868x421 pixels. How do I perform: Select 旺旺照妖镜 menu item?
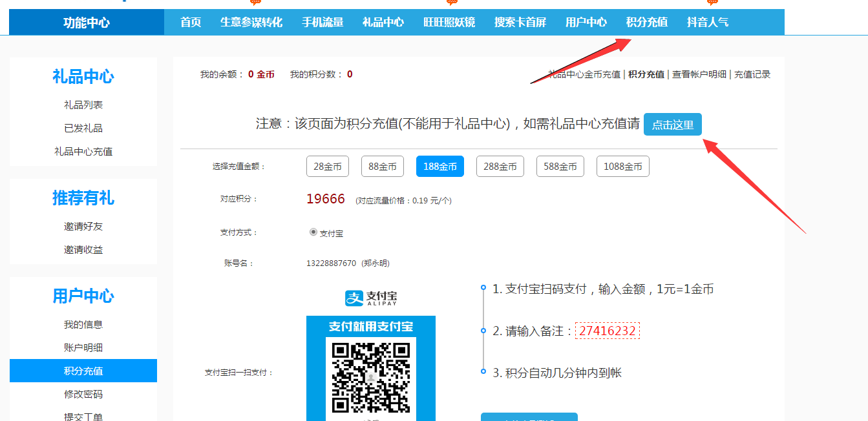(x=449, y=22)
